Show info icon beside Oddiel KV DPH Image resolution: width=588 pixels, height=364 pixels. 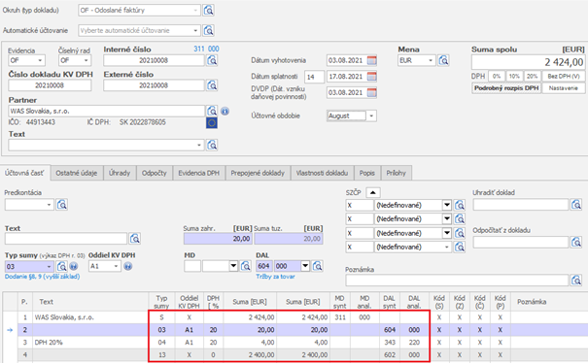128,267
